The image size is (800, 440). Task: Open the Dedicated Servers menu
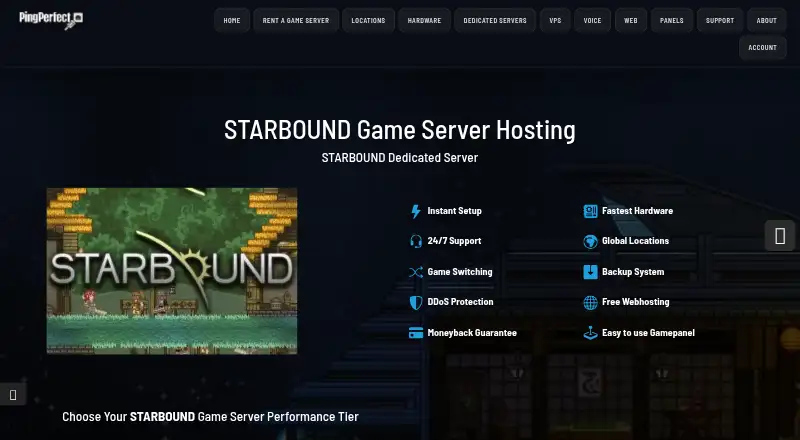click(495, 20)
